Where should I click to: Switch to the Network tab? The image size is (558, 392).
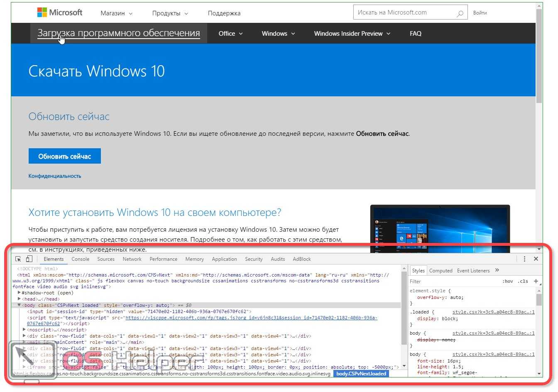(x=132, y=259)
